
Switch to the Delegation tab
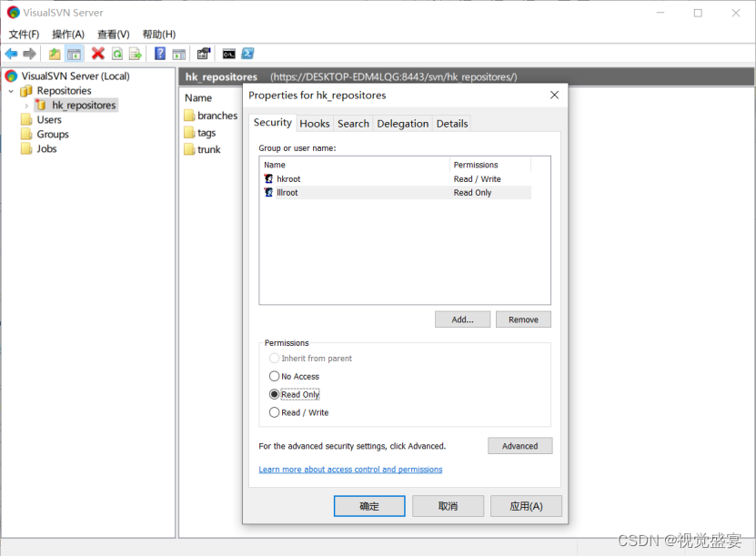pos(403,124)
